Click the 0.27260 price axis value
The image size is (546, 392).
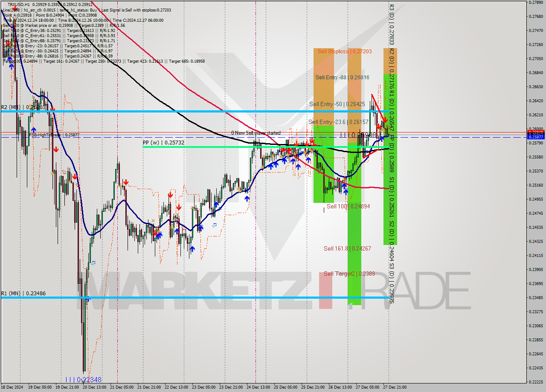click(536, 44)
